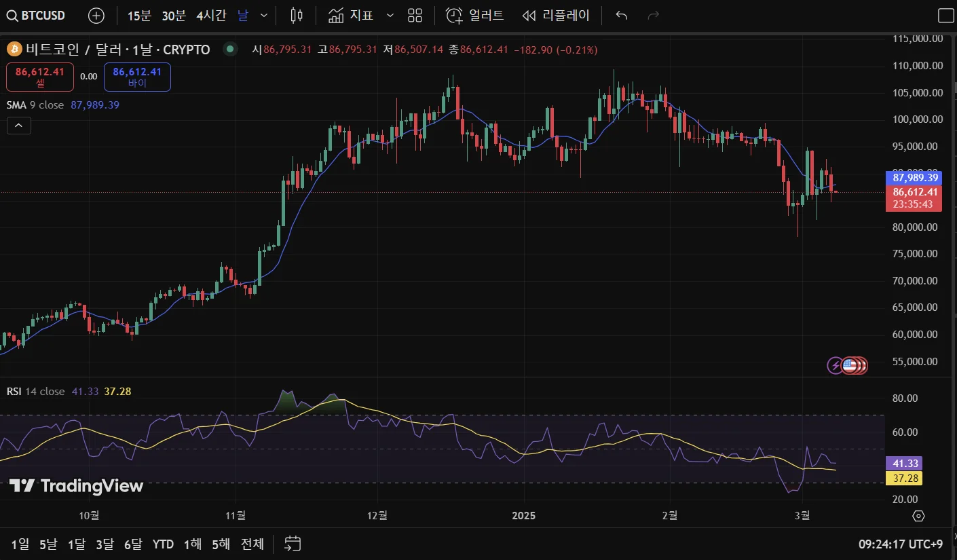Select the YTD date range
Viewport: 957px width, 560px height.
163,544
